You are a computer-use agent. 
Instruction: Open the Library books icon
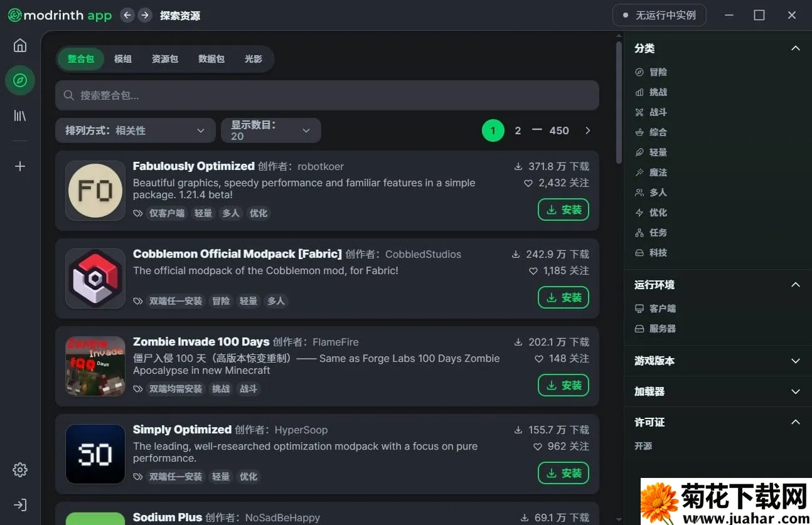[20, 115]
